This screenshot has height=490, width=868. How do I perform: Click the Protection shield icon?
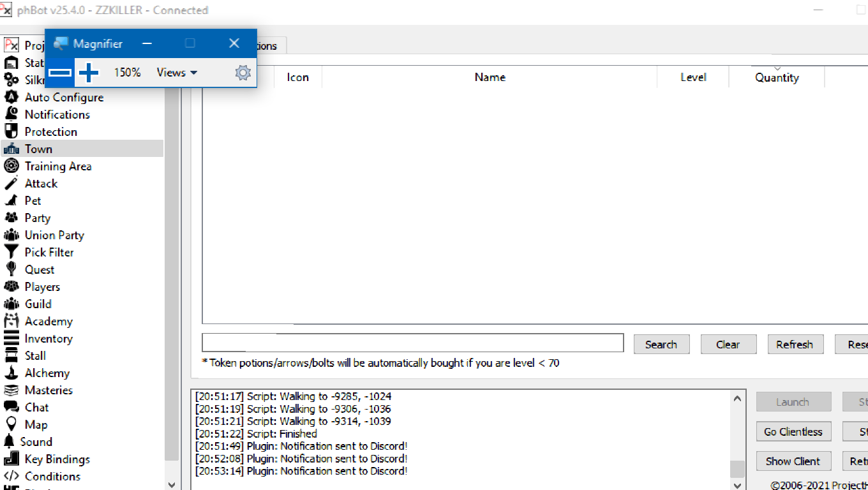[11, 131]
